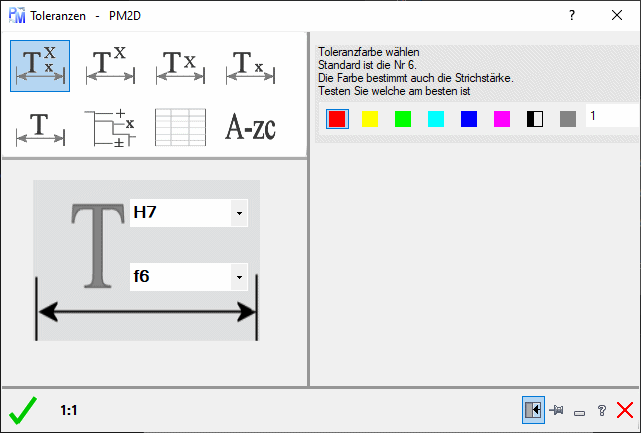Open the tolerance table grid
This screenshot has width=641, height=433.
click(x=180, y=128)
